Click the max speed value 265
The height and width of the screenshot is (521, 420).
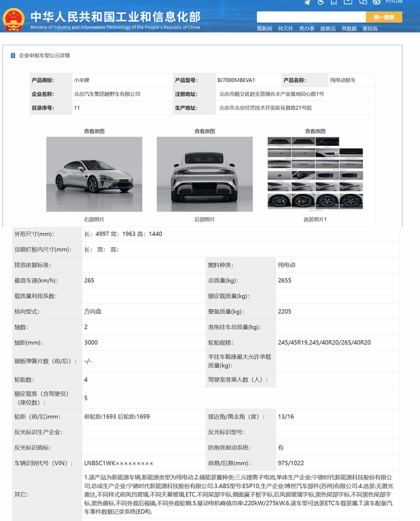pos(89,280)
